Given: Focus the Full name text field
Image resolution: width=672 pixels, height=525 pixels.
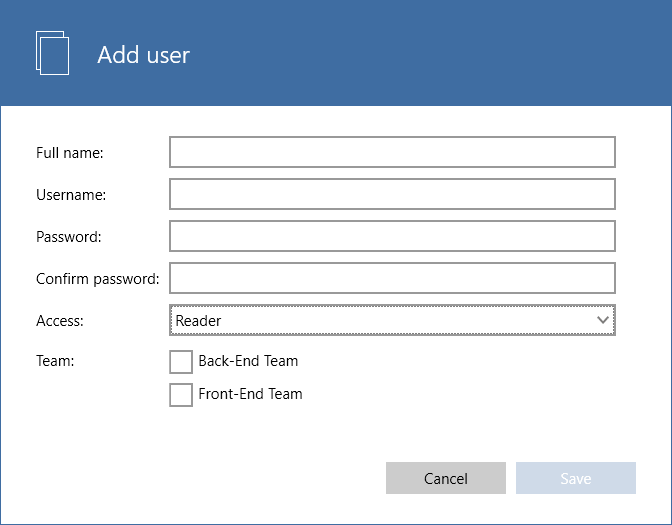Looking at the screenshot, I should coord(392,152).
